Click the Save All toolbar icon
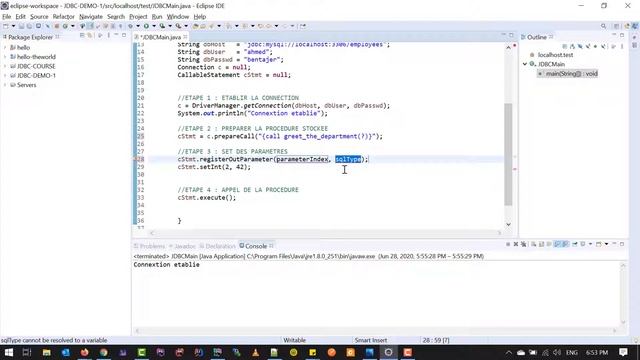Screen dimensions: 640x360 tap(29, 26)
